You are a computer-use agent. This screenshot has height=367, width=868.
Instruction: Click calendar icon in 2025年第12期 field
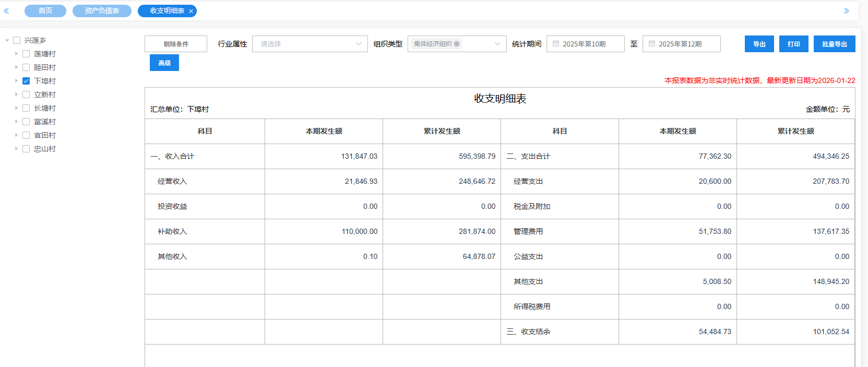point(652,44)
